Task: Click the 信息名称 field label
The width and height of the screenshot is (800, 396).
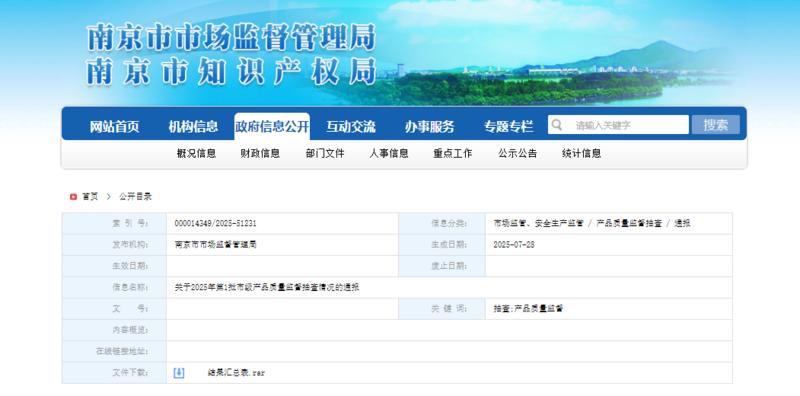Action: tap(130, 288)
